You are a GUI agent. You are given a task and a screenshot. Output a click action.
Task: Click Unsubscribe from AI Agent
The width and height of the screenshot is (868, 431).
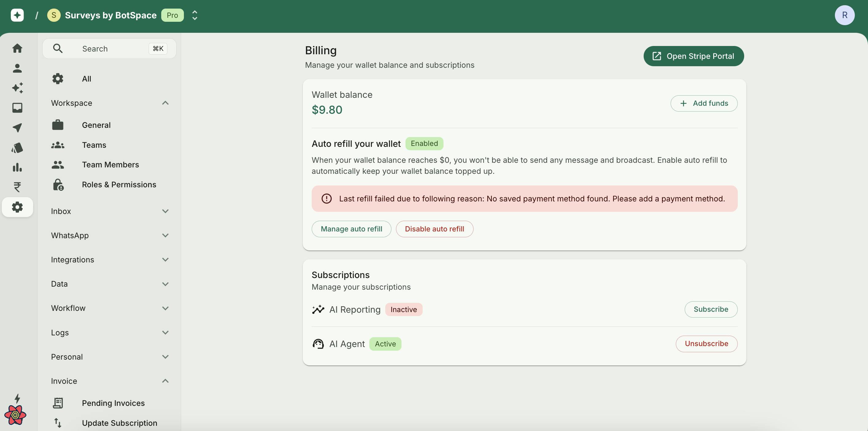click(x=706, y=343)
